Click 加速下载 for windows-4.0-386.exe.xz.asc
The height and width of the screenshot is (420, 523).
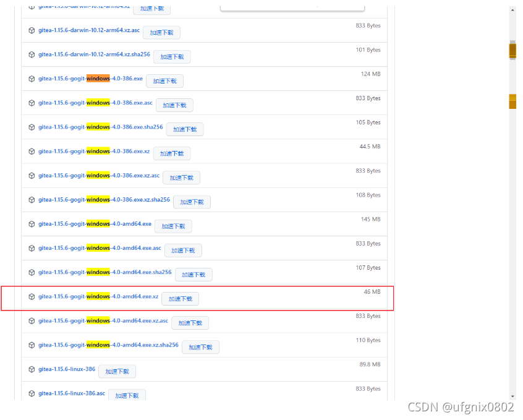coord(182,178)
